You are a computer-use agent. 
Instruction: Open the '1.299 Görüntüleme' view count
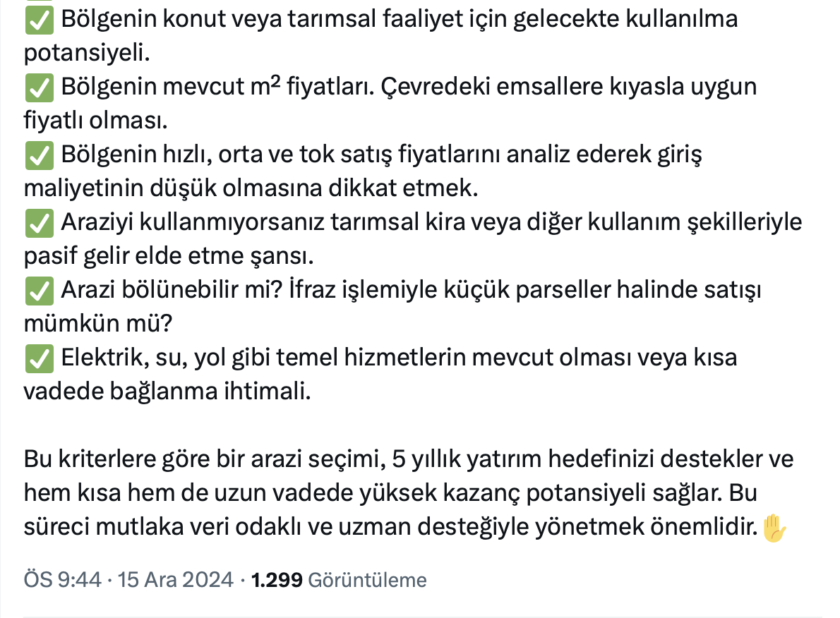coord(339,580)
